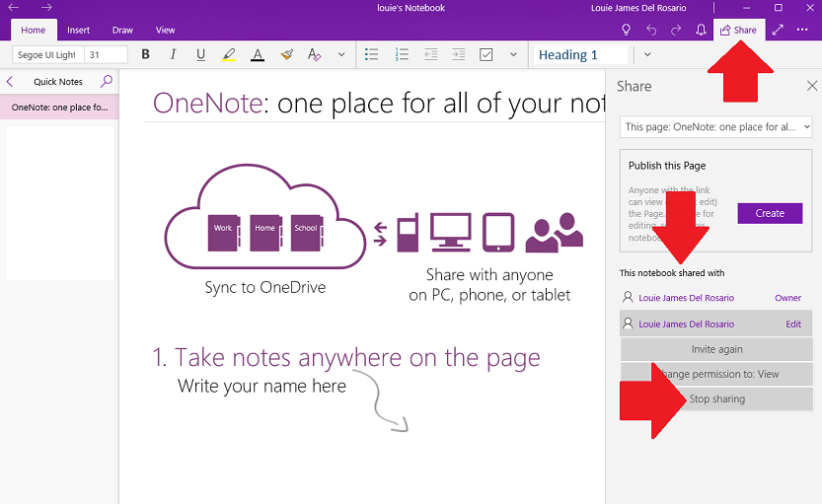Screen dimensions: 822x504
Task: Click the Share button in the ribbon
Action: (x=739, y=30)
